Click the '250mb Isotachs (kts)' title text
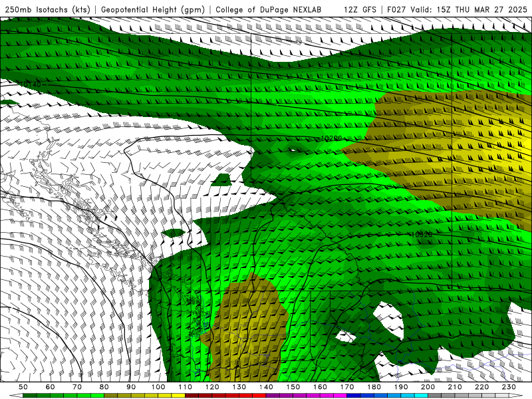 pyautogui.click(x=47, y=9)
